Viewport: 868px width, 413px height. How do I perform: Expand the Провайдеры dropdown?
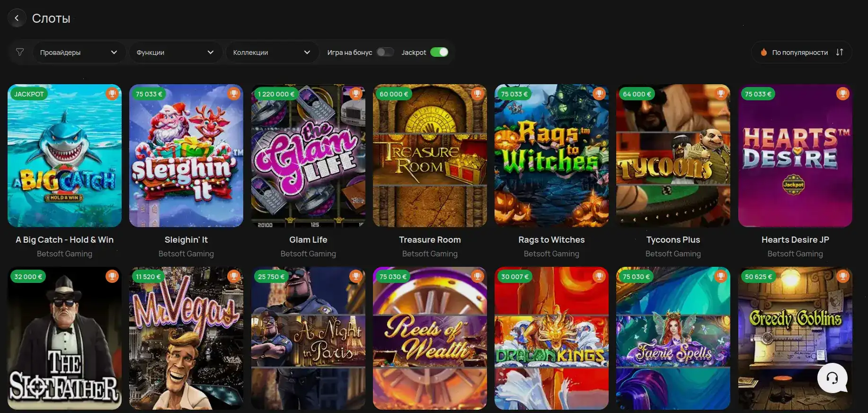click(79, 53)
